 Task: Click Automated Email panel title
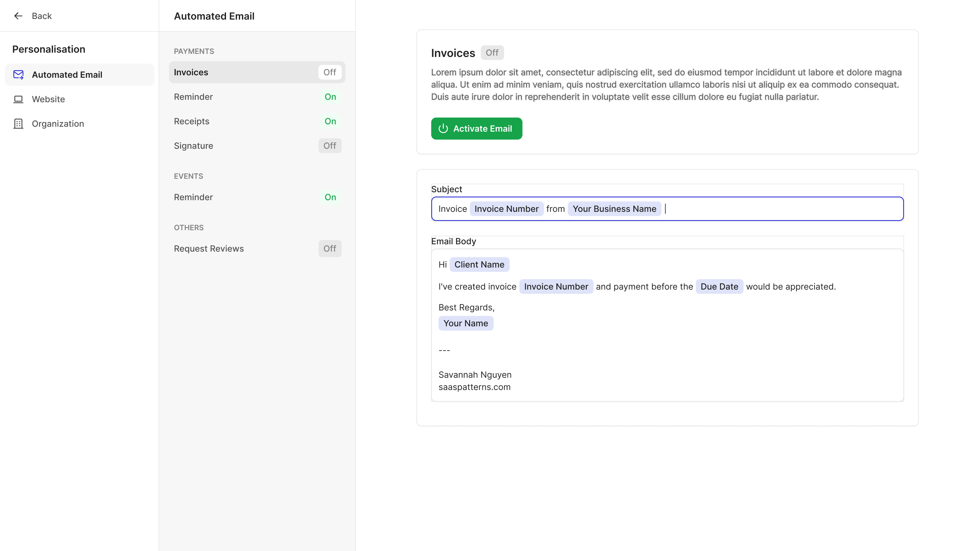[214, 16]
